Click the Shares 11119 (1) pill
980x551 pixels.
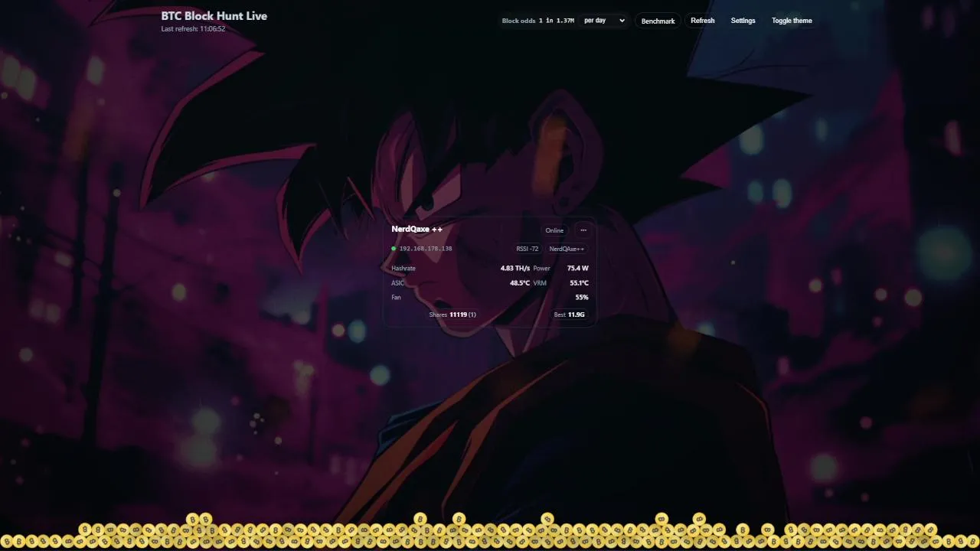pos(452,315)
